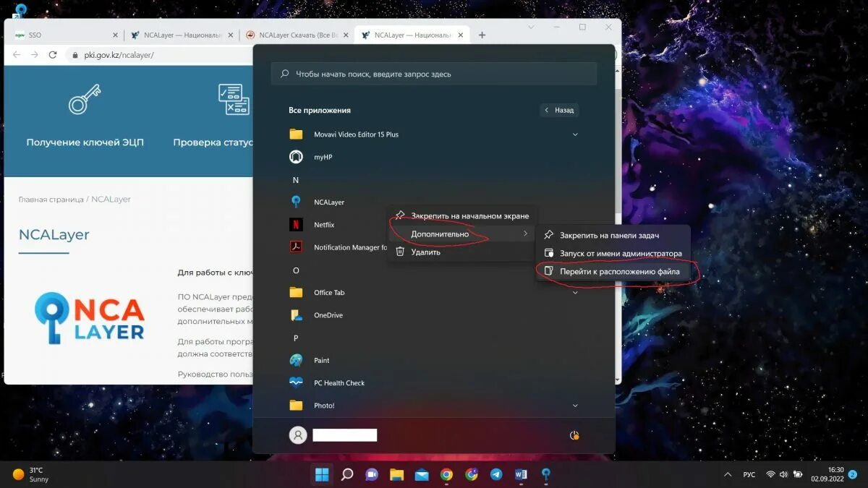Viewport: 868px width, 488px height.
Task: Click the key icon above Получение ключей ЭЦП
Action: point(85,100)
